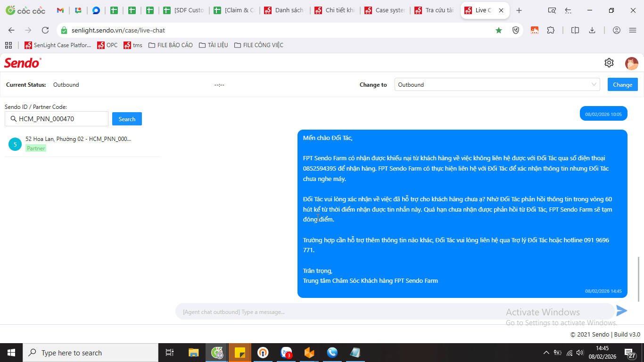Click the Current Status Outbound value
The height and width of the screenshot is (362, 644).
coord(66,85)
